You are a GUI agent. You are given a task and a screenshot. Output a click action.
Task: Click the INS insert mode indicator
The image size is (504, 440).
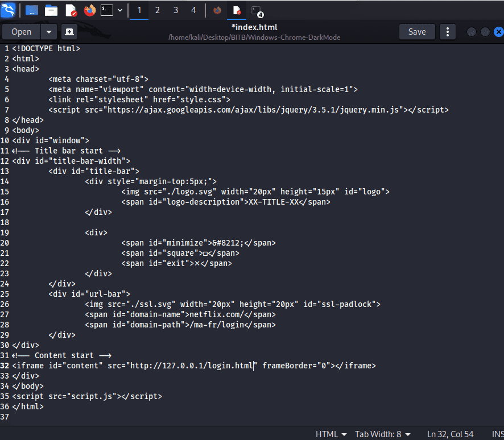click(x=498, y=434)
